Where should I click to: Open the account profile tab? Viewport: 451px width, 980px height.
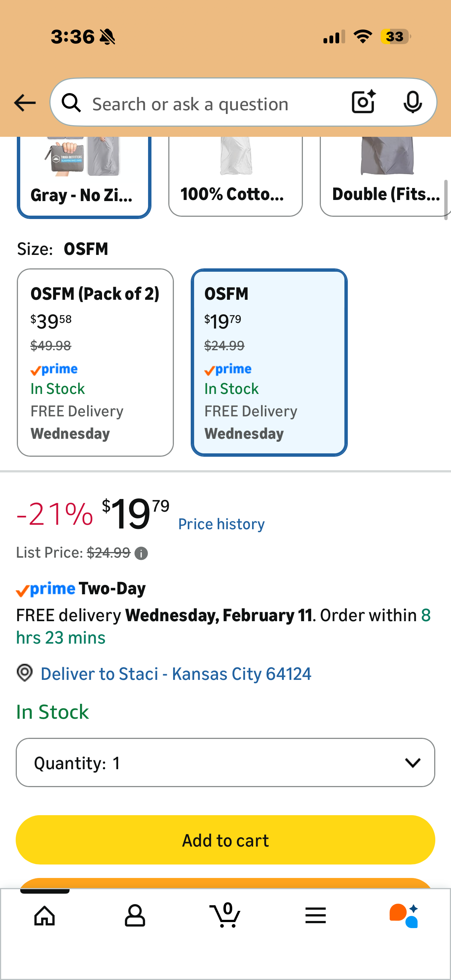[x=135, y=916]
